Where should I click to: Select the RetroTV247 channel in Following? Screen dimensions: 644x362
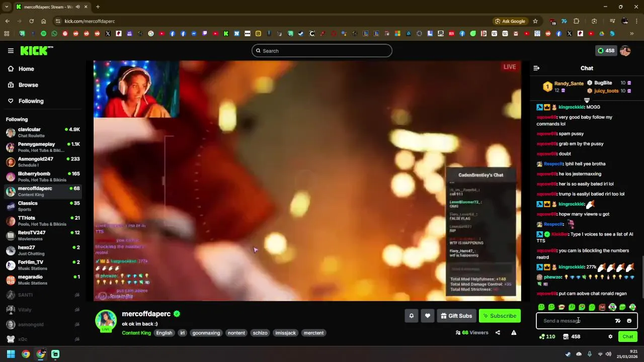43,235
